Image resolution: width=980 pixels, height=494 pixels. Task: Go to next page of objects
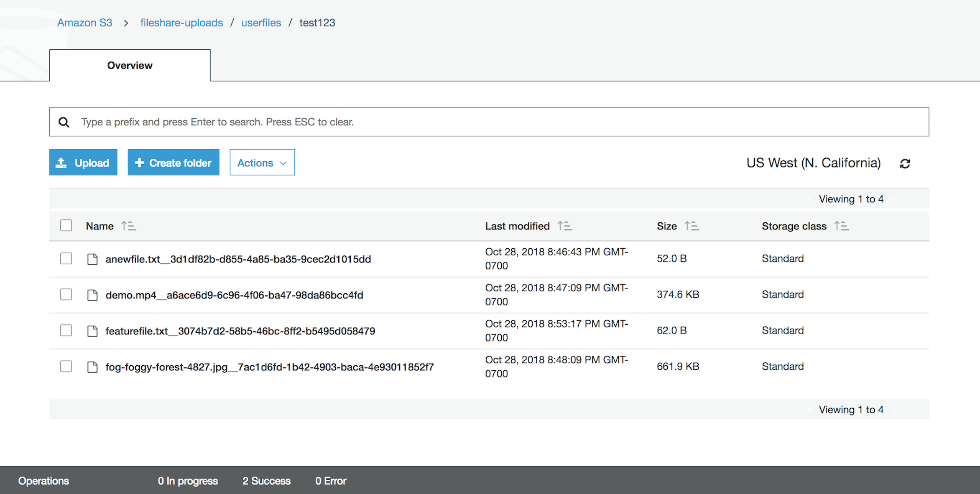pyautogui.click(x=893, y=199)
